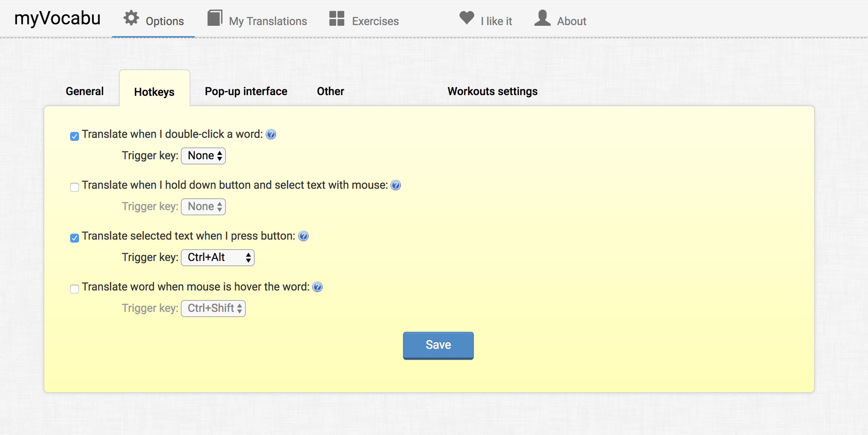
Task: Toggle translate when holding button checkbox
Action: 74,187
